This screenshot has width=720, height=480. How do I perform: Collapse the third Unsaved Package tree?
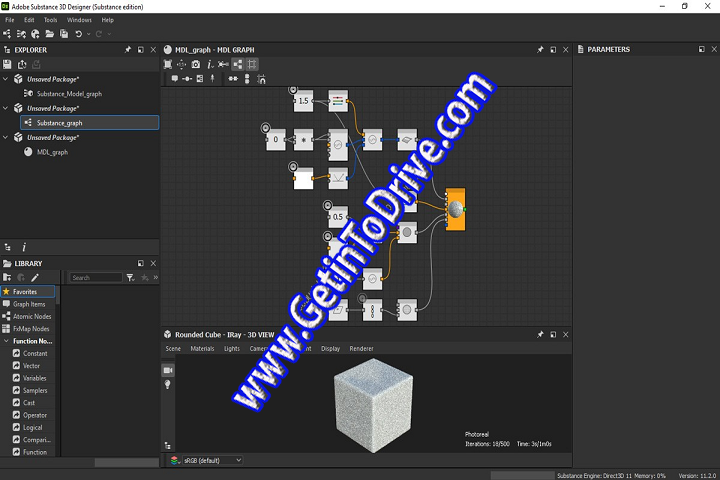(6, 137)
